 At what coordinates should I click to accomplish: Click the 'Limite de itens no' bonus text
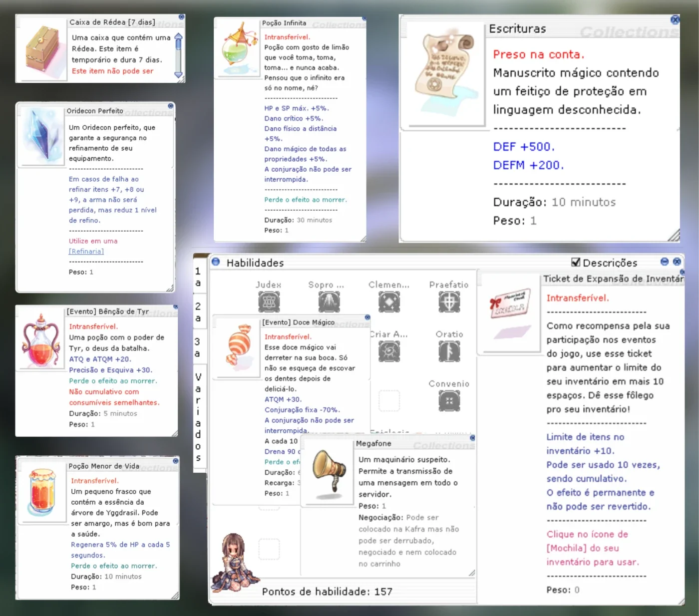[x=585, y=437]
